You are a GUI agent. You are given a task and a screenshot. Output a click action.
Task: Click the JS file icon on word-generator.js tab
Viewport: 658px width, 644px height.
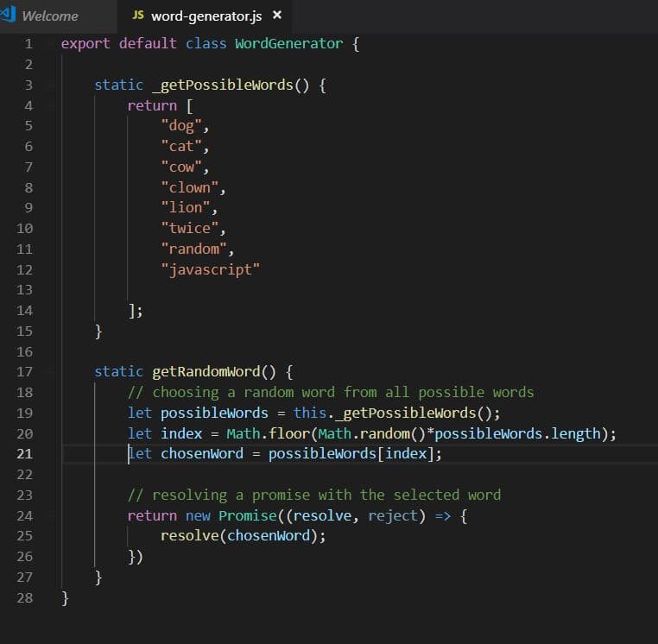coord(137,16)
